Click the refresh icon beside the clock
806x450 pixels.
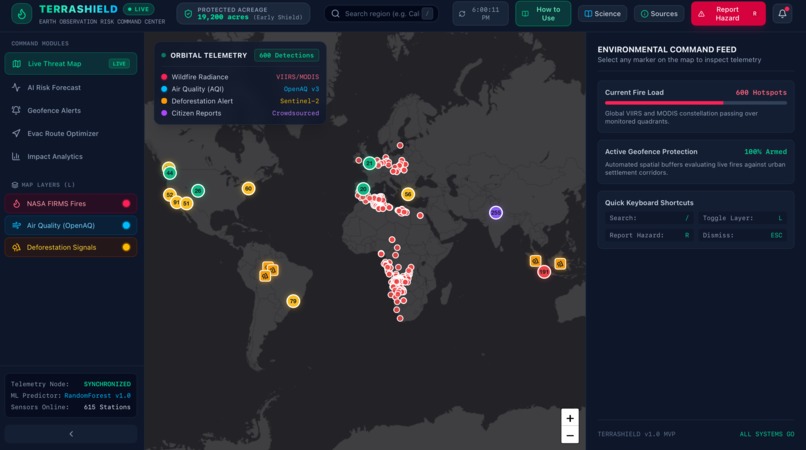462,14
